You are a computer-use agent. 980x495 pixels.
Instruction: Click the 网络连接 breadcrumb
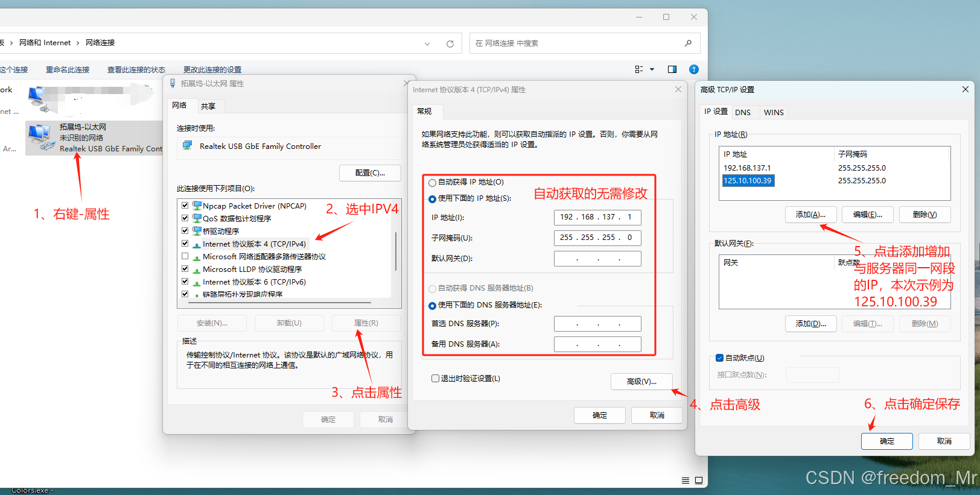pyautogui.click(x=100, y=43)
